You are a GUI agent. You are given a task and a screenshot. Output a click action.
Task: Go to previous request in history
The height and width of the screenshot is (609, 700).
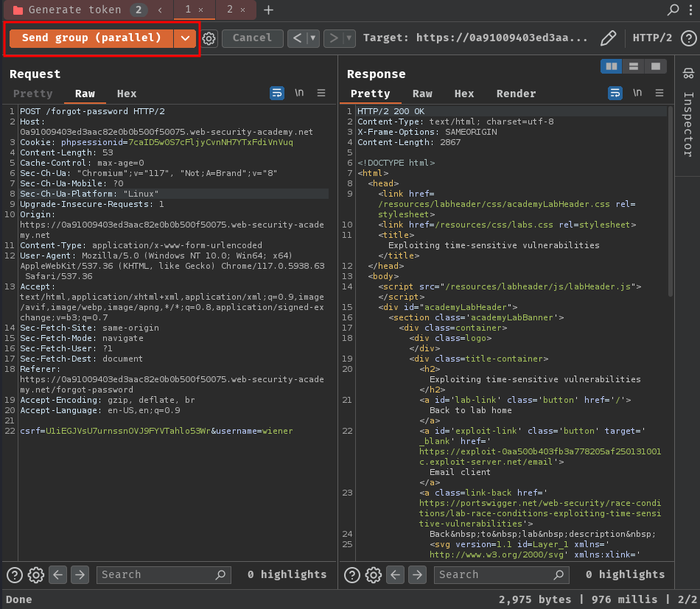click(297, 38)
